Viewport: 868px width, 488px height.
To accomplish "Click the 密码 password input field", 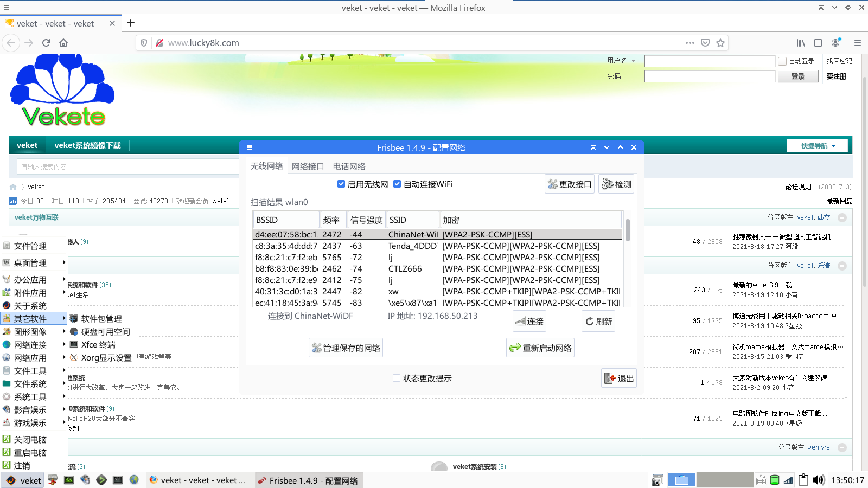I will coord(710,76).
